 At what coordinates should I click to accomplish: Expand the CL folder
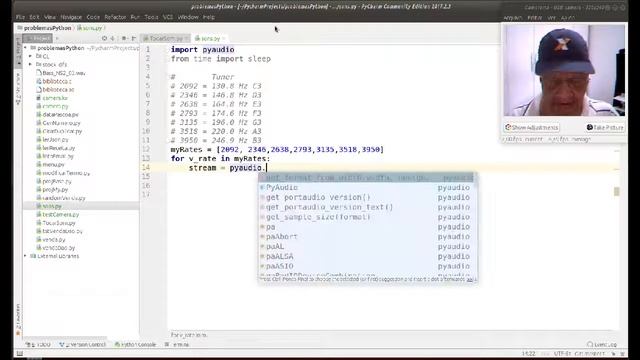pos(31,56)
